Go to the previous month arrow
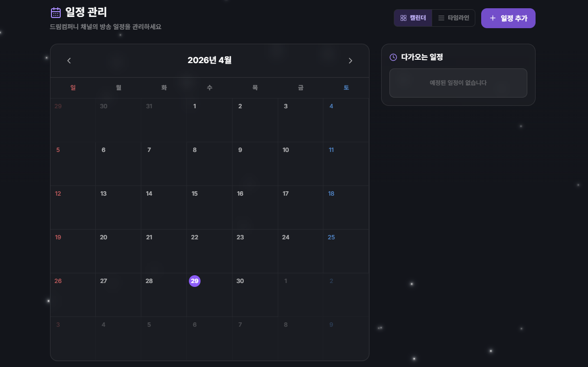 [69, 61]
